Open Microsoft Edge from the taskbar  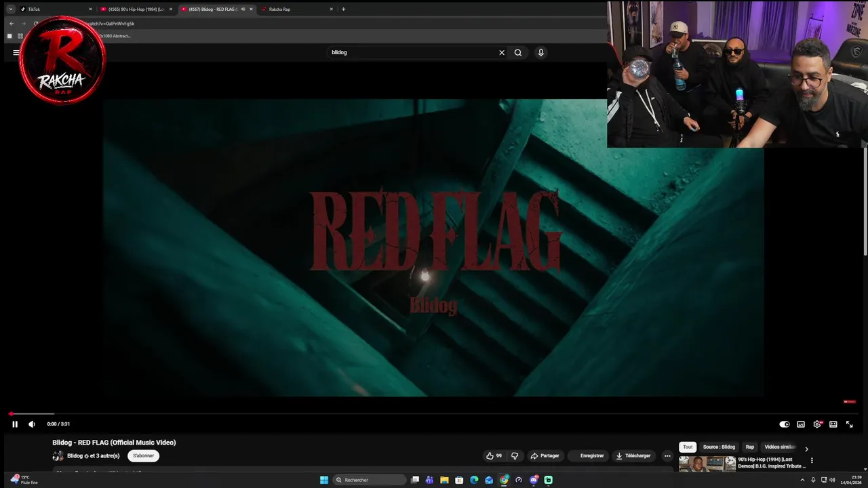point(474,480)
